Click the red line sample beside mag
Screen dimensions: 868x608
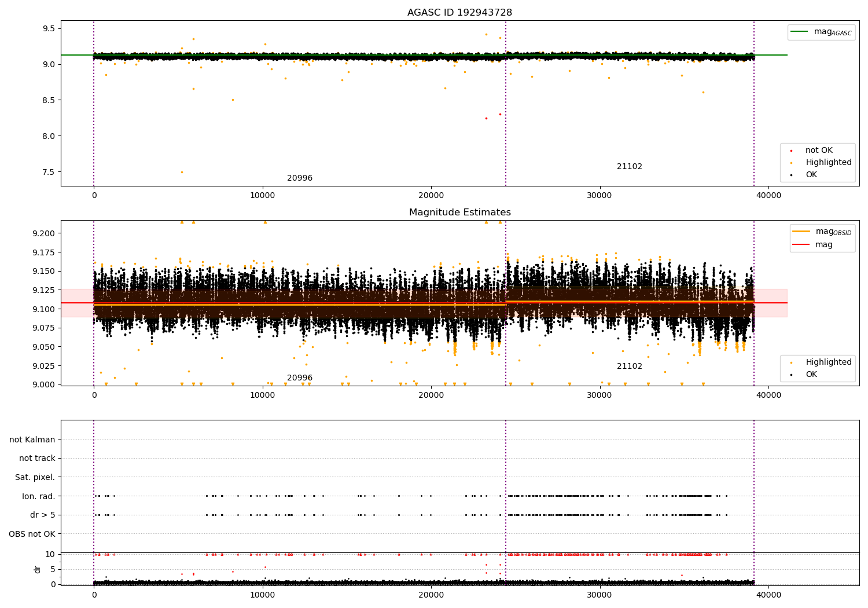coord(801,245)
